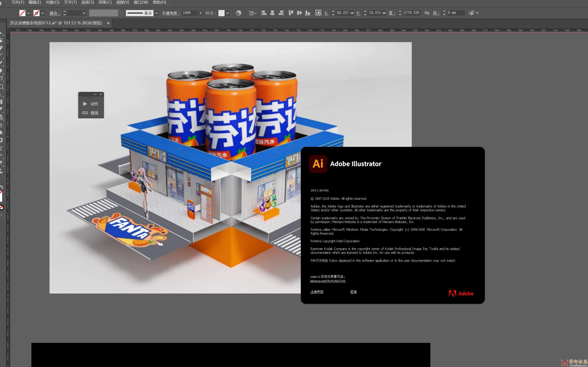Select the Eyedropper tool in left toolbar
Viewport: 588px width, 367px height.
1,109
